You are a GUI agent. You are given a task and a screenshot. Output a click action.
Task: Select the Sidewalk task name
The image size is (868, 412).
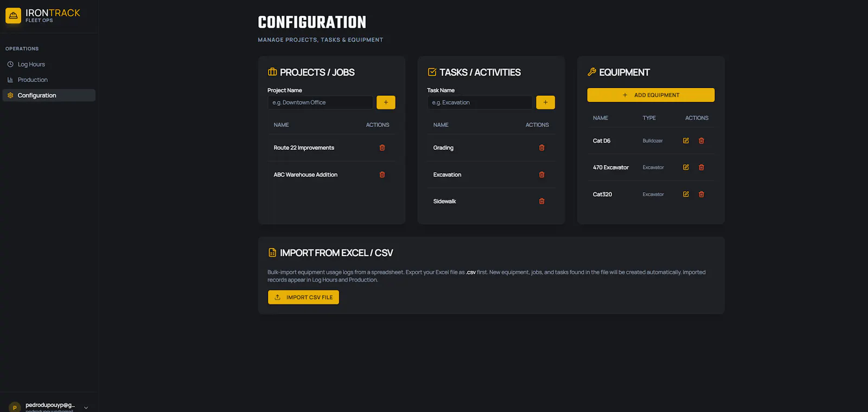pos(444,201)
